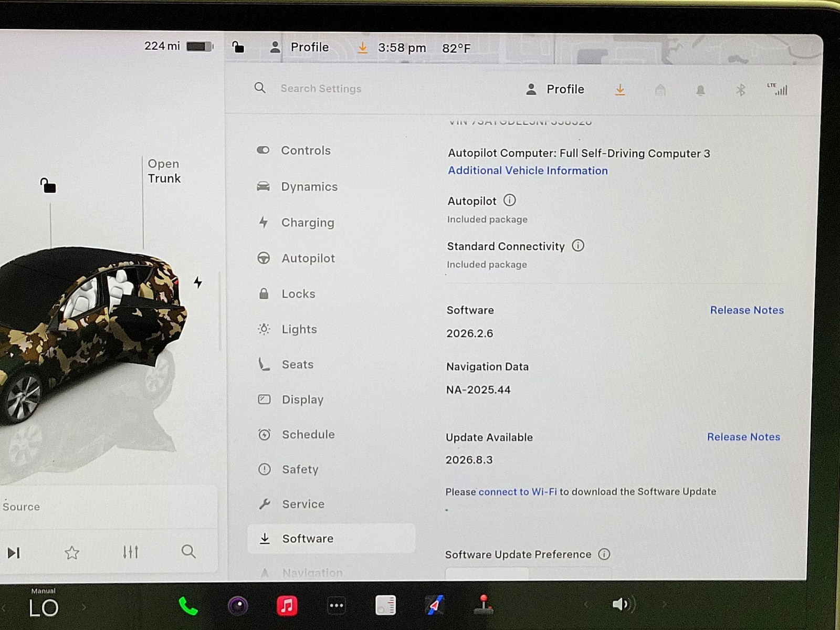View Release Notes for Update Available
Viewport: 840px width, 630px height.
coord(743,437)
